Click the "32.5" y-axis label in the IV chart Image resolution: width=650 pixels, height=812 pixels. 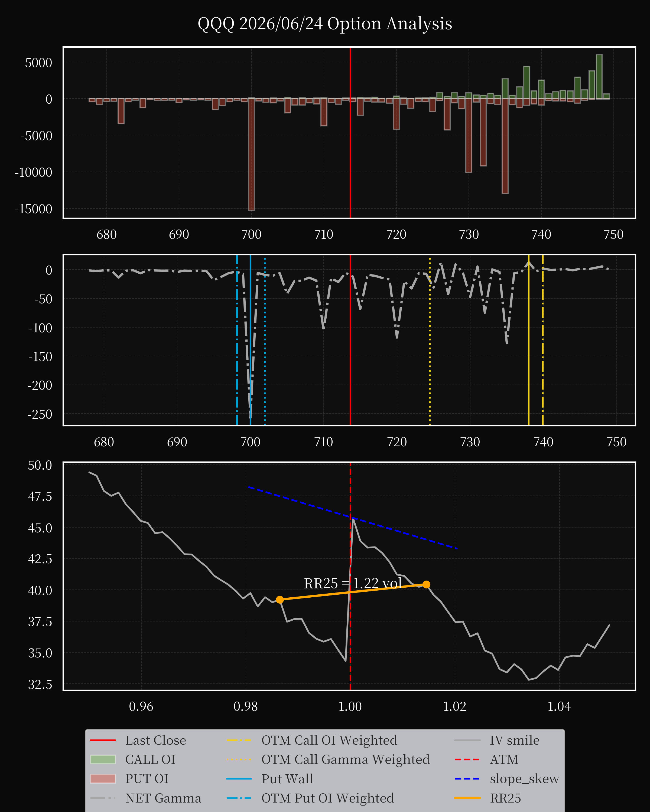point(40,684)
